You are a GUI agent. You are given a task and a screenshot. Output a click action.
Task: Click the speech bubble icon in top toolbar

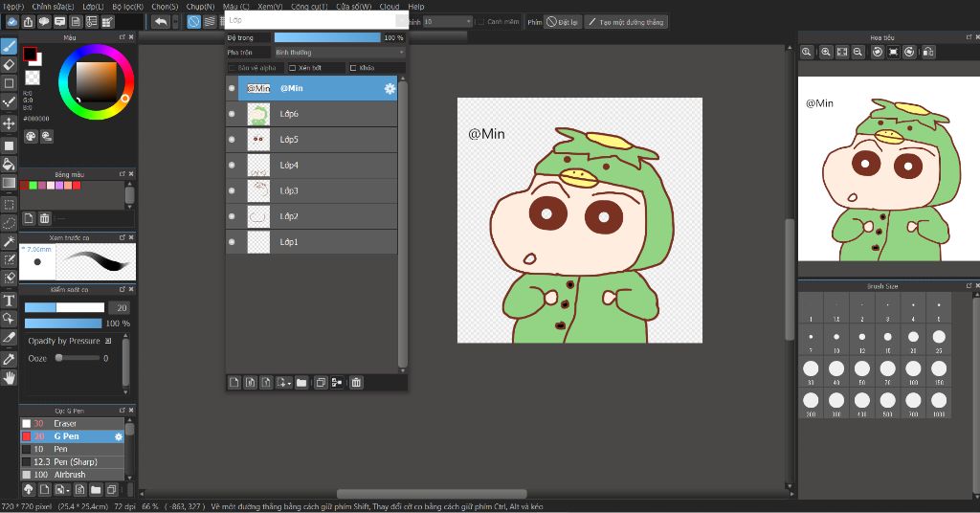44,22
